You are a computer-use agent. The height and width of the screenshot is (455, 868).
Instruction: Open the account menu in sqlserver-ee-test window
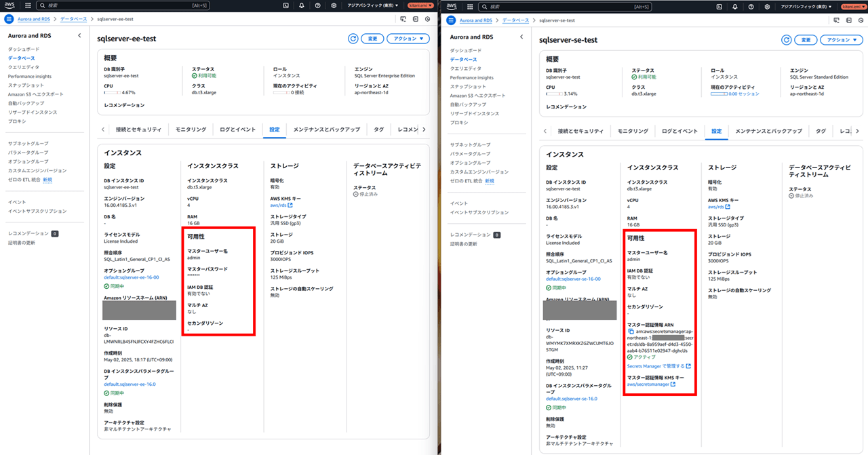point(421,5)
